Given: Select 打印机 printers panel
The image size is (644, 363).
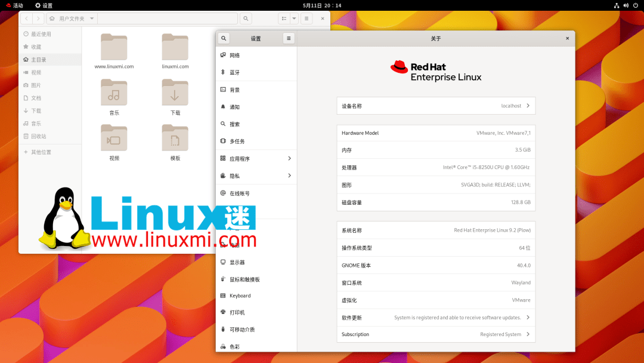Looking at the screenshot, I should point(256,312).
